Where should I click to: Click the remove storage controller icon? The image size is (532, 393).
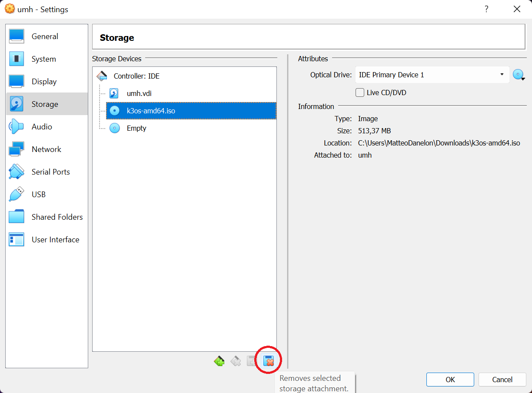point(236,361)
